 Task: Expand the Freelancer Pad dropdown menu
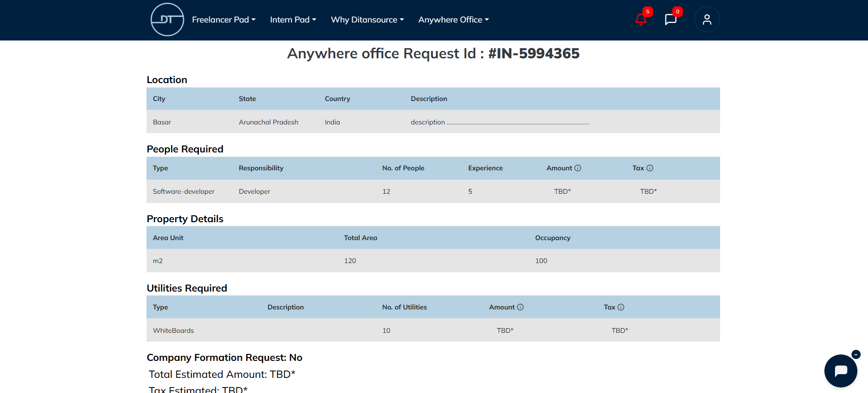[224, 20]
